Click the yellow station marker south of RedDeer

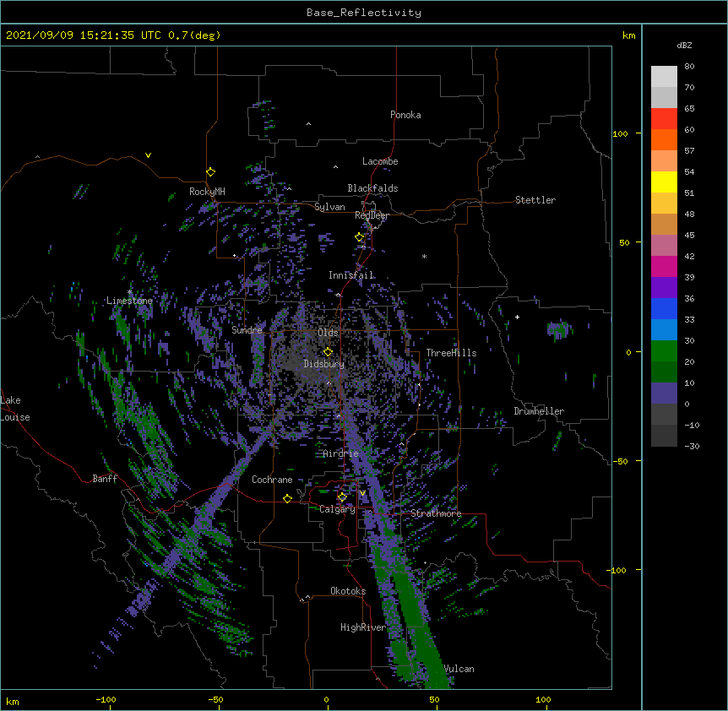[x=360, y=237]
